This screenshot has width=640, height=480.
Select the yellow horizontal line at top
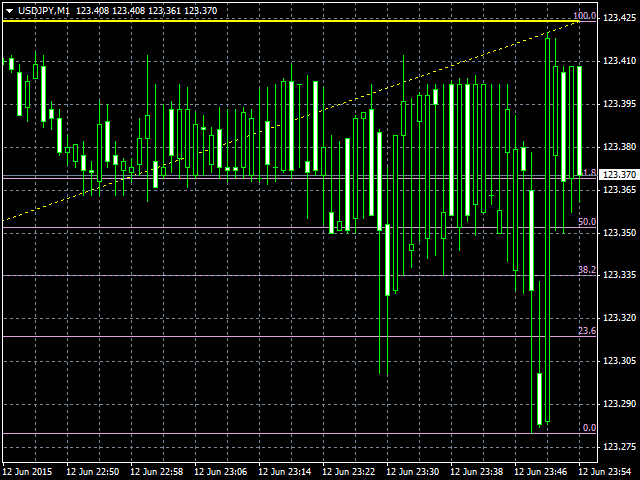[300, 20]
